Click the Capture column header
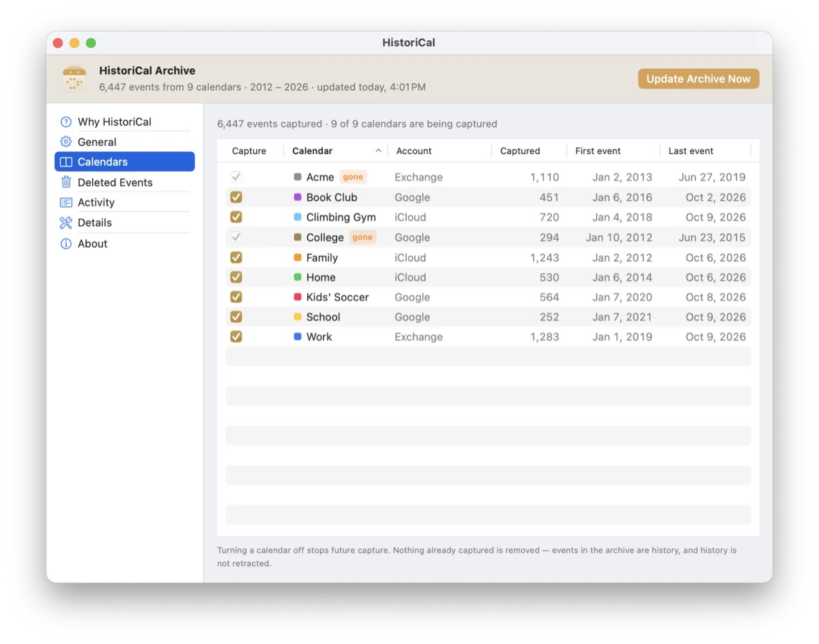The height and width of the screenshot is (644, 819). click(249, 151)
